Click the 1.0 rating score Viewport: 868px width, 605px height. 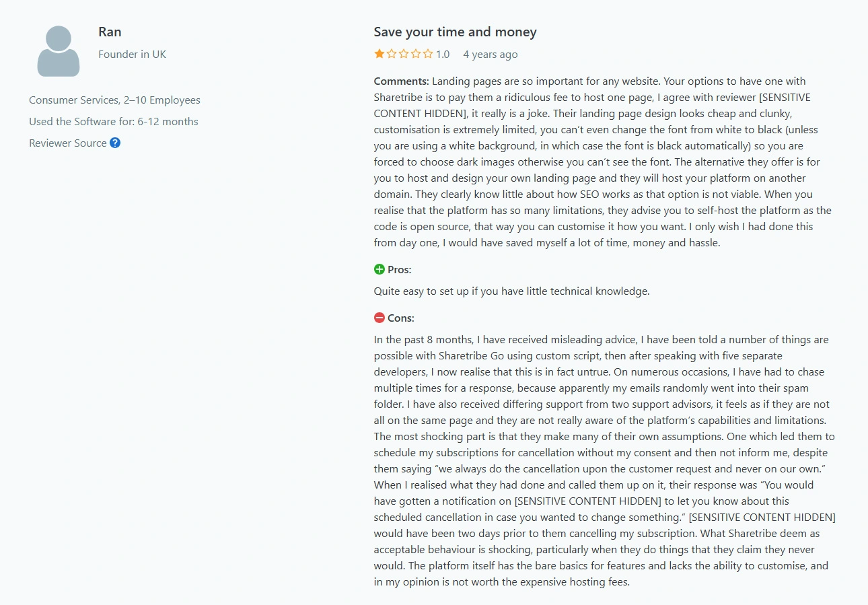443,54
